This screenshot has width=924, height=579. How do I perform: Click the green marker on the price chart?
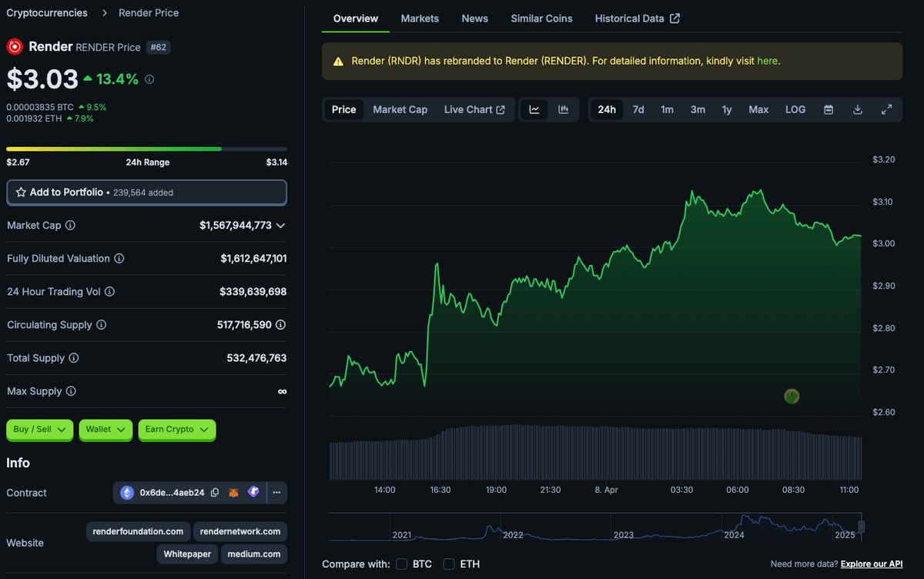tap(792, 397)
